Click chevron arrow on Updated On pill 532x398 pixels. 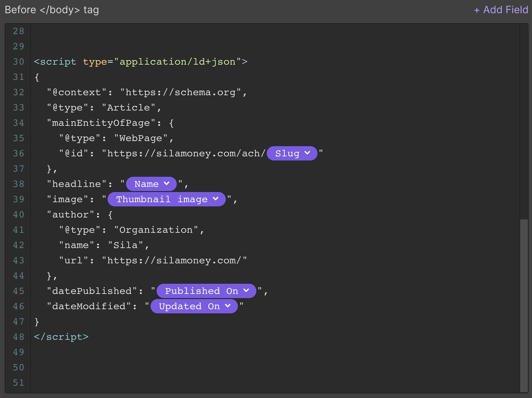pyautogui.click(x=228, y=306)
